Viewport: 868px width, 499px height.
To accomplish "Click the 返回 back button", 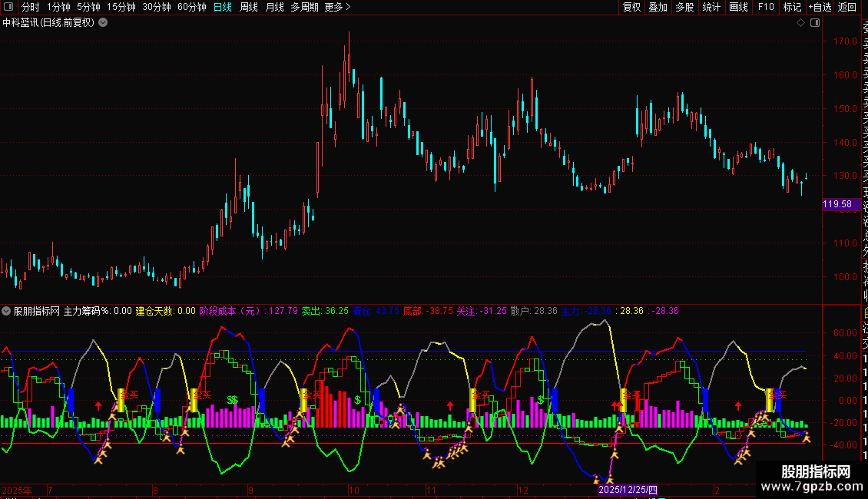I will point(847,7).
